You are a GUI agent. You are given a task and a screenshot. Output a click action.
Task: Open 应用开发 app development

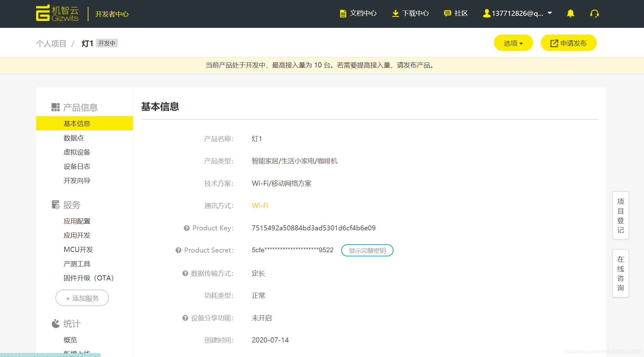pos(77,235)
